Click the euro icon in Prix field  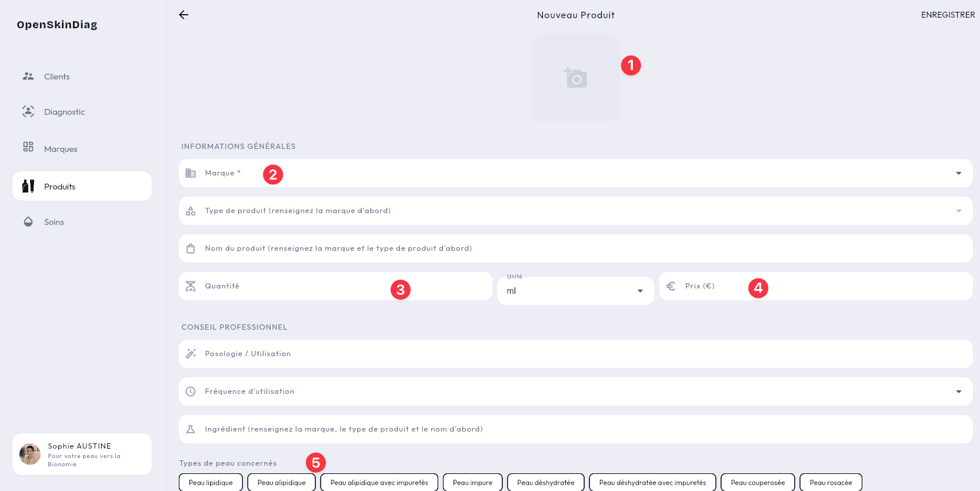[x=671, y=286]
